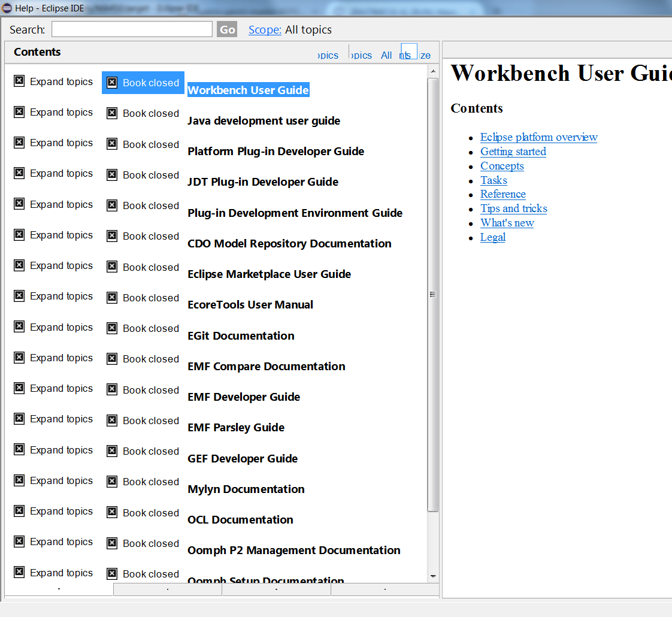
Task: Open the EcoreTools User Manual title
Action: coord(250,305)
